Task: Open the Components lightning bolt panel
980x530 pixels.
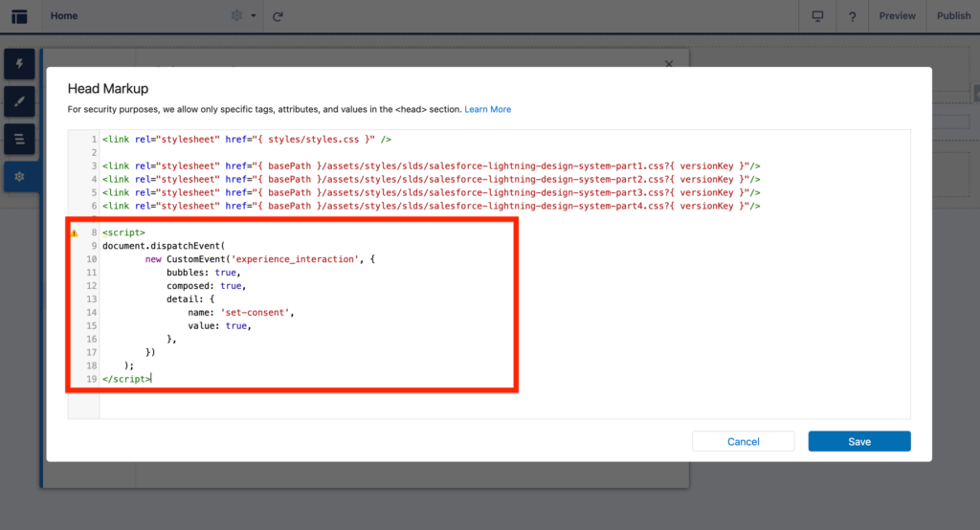Action: [19, 65]
